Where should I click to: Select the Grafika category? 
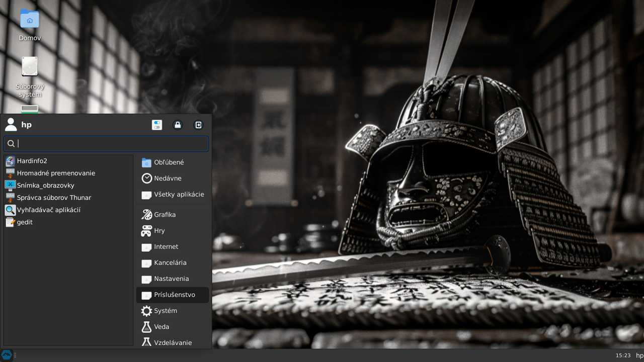click(x=173, y=215)
